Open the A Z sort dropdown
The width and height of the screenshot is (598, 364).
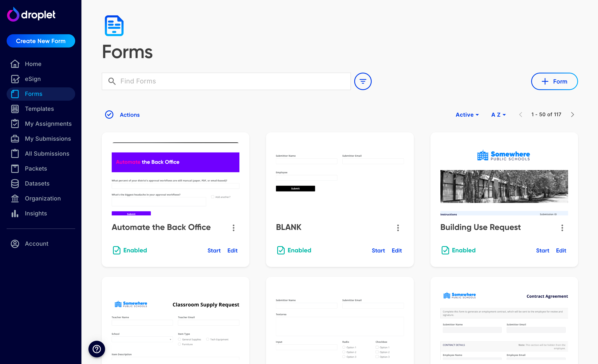point(499,115)
